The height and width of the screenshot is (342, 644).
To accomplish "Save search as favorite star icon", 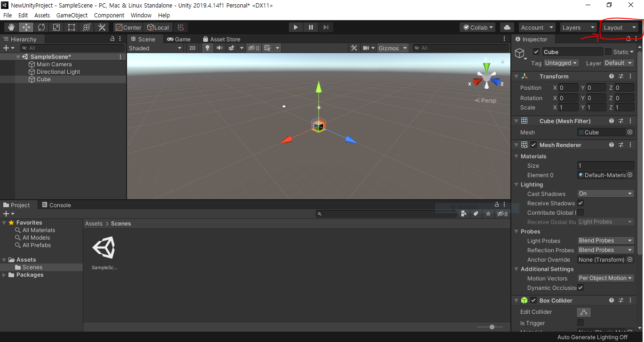I will click(488, 214).
